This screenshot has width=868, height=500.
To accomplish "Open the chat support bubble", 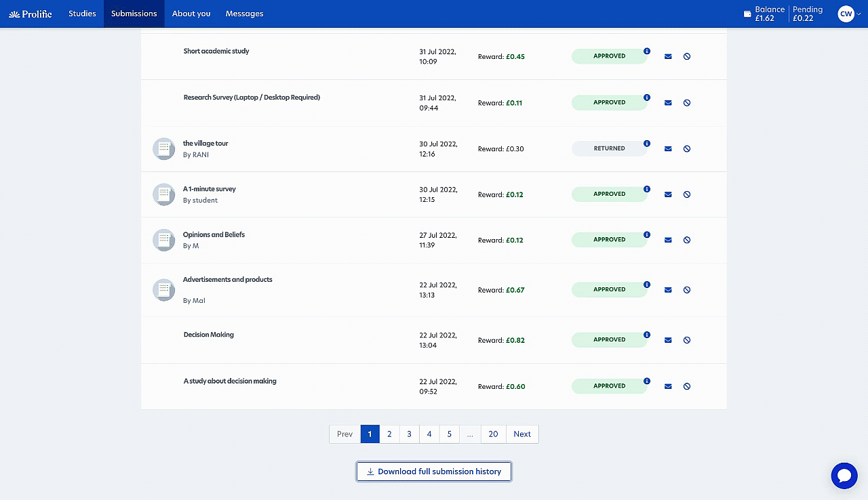I will [x=844, y=476].
